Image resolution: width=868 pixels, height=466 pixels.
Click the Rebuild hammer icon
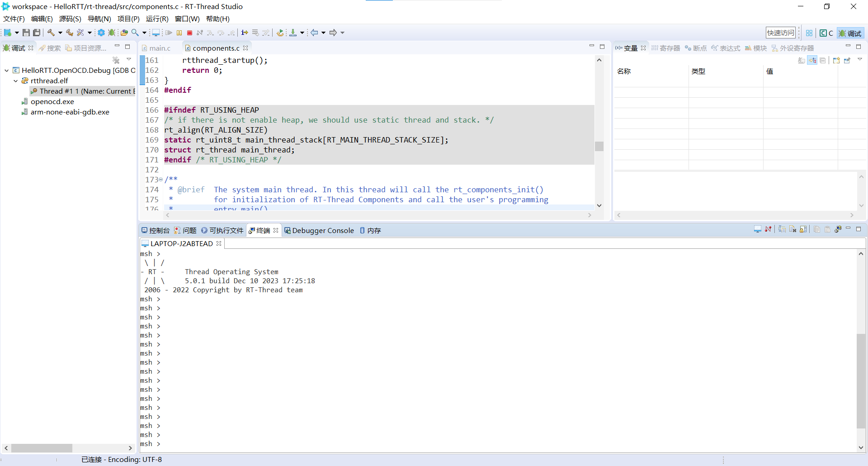69,33
